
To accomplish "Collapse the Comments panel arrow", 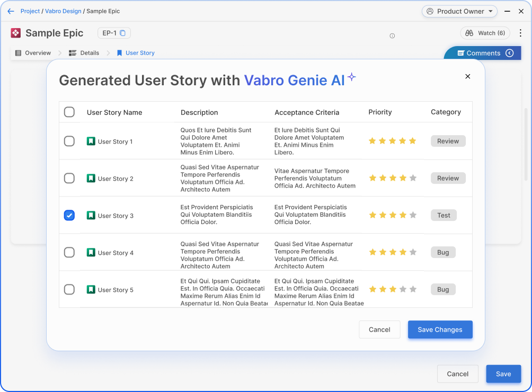I will [x=510, y=53].
